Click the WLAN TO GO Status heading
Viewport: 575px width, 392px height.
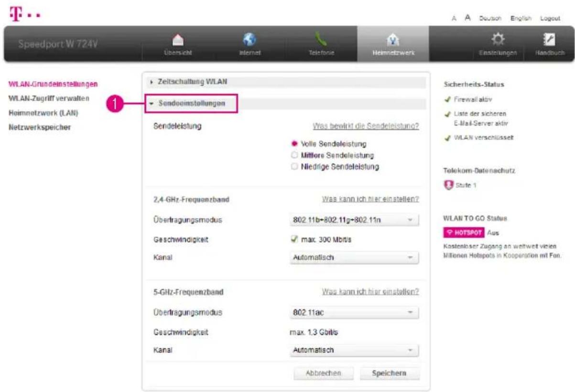tap(475, 218)
